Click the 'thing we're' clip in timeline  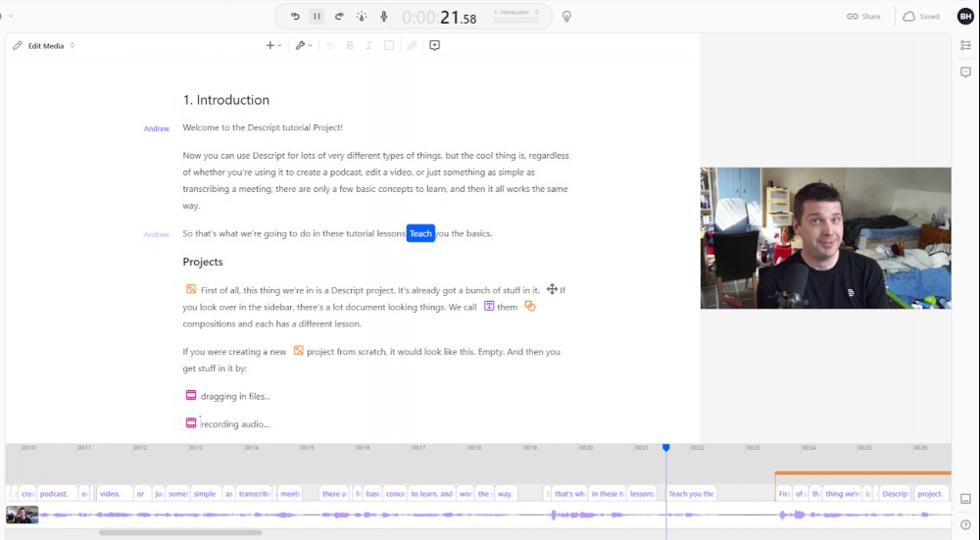click(842, 494)
